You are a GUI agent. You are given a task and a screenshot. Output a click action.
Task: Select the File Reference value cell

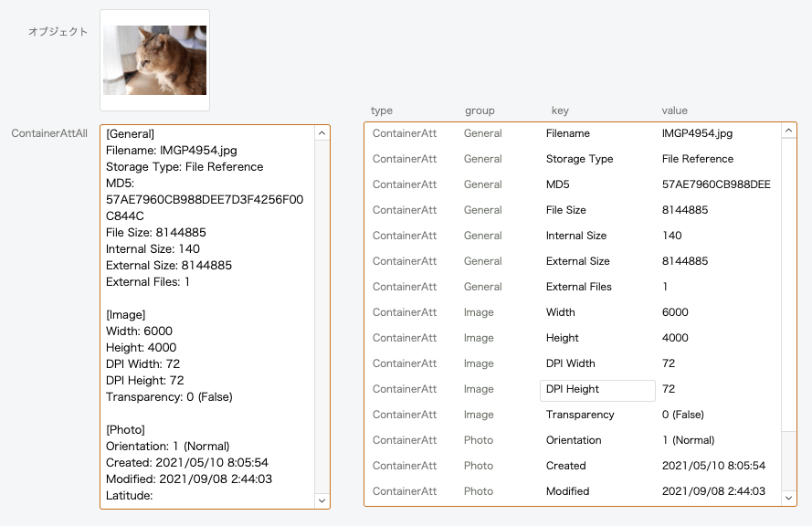point(698,159)
